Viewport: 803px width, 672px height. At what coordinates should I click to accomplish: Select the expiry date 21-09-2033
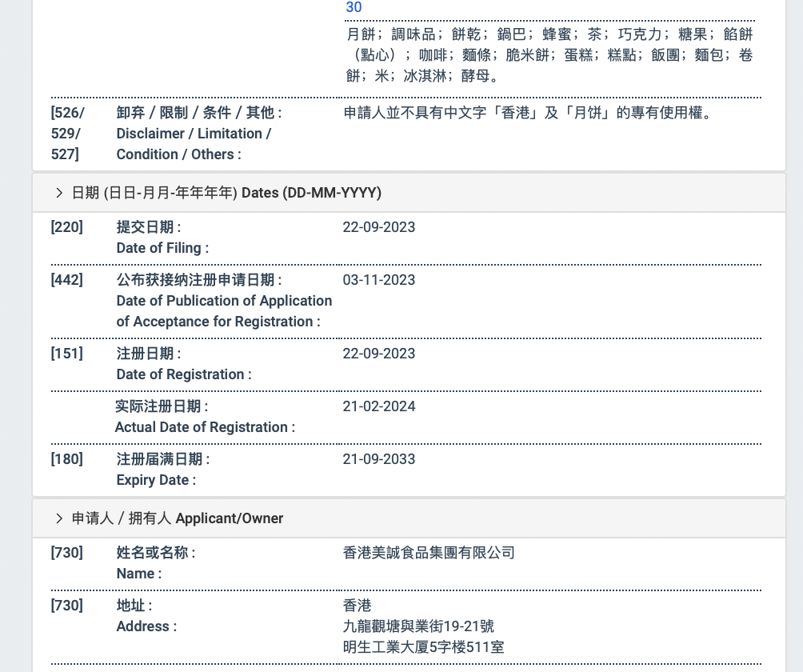point(379,459)
